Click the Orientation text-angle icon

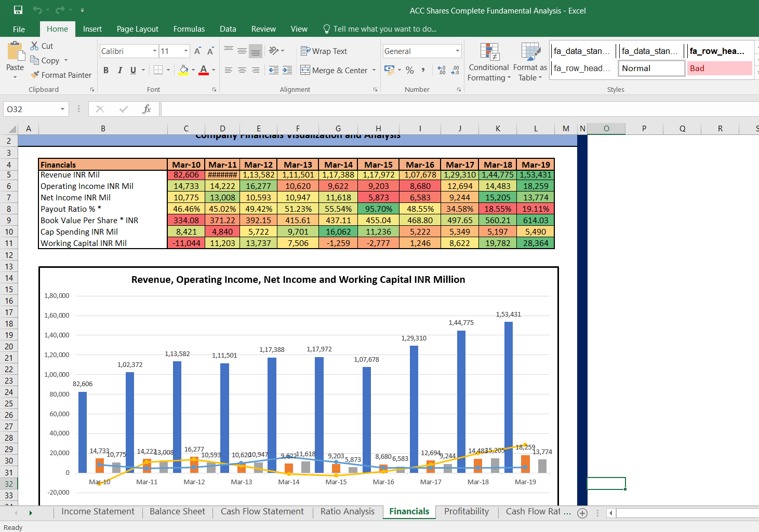point(274,50)
